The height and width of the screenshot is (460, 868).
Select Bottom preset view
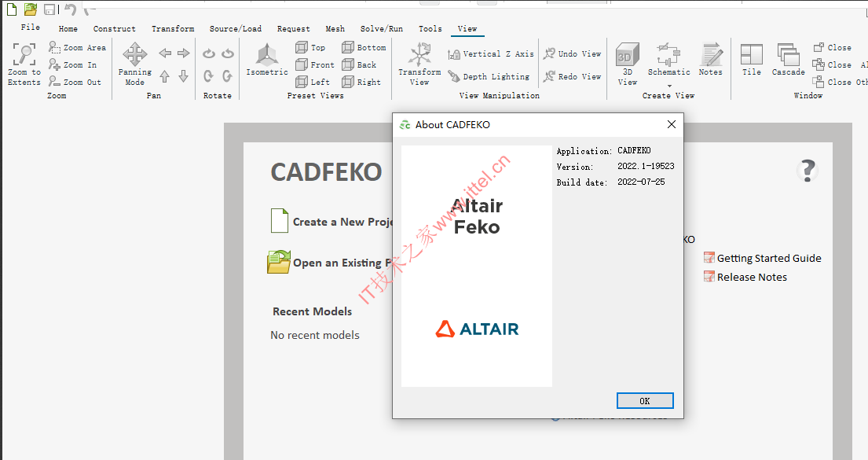pos(364,48)
